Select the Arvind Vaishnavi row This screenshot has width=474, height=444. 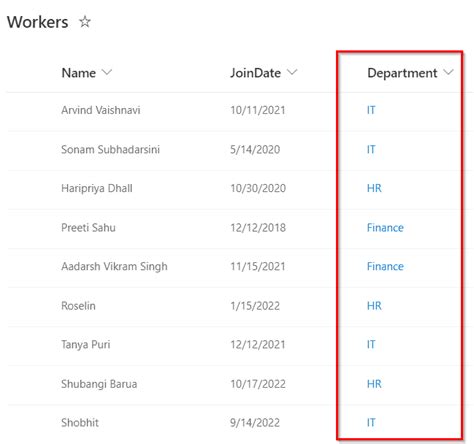click(240, 111)
